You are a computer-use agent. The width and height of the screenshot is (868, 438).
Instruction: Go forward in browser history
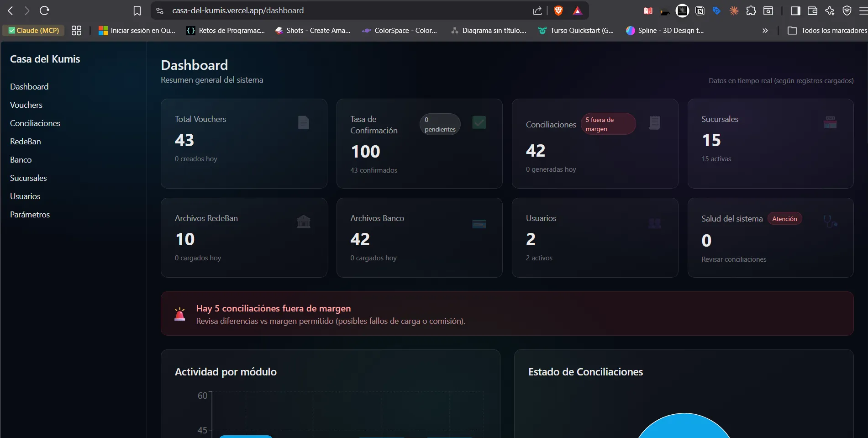point(27,11)
